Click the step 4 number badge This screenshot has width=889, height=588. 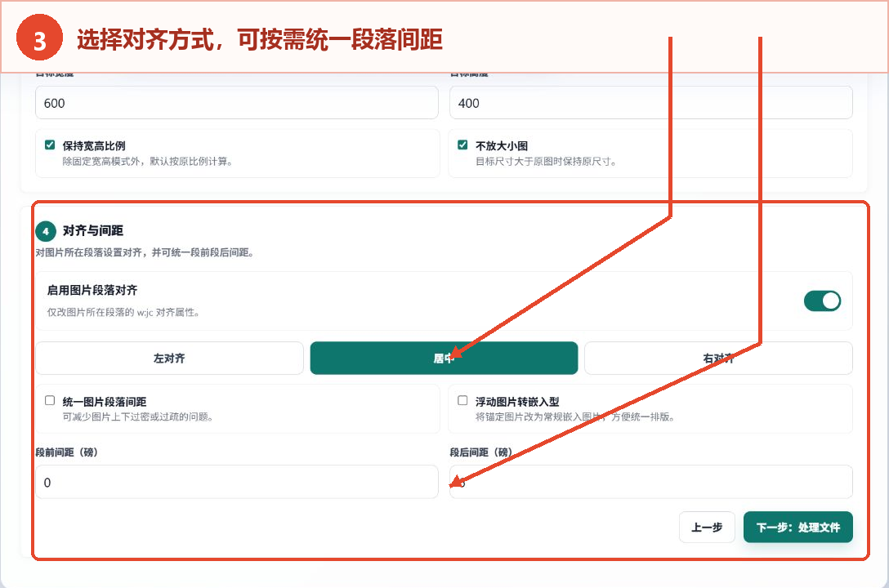click(46, 231)
